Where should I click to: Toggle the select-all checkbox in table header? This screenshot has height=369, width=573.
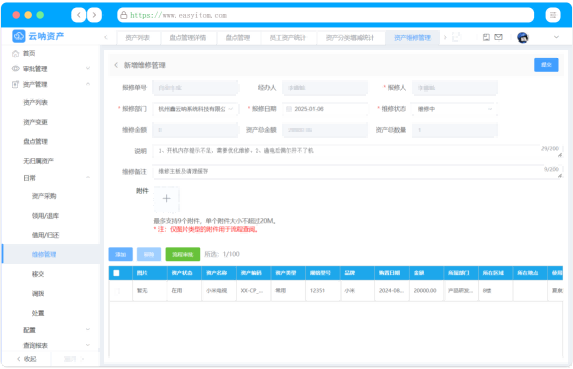click(x=116, y=273)
